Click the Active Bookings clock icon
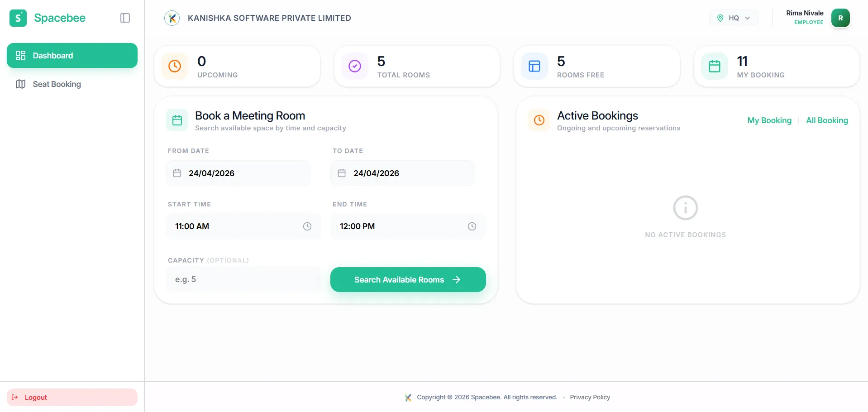 tap(539, 120)
